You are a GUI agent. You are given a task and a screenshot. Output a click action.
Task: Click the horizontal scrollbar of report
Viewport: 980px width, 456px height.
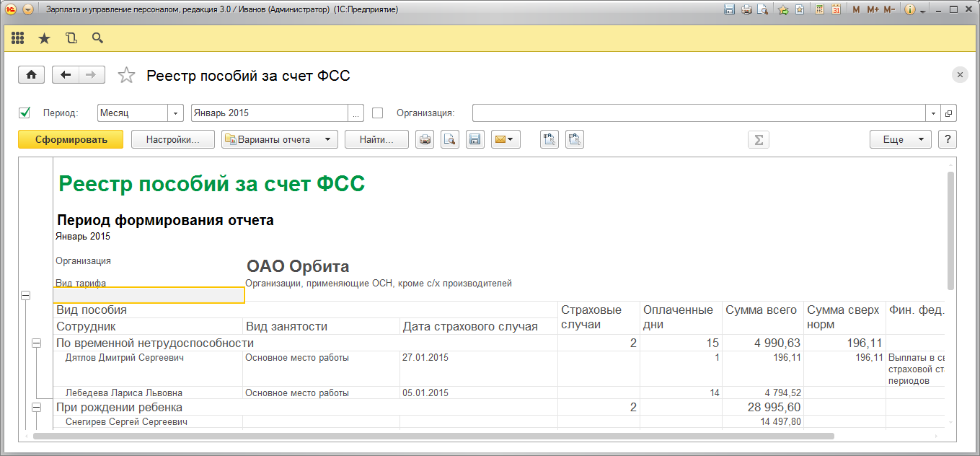pos(433,436)
